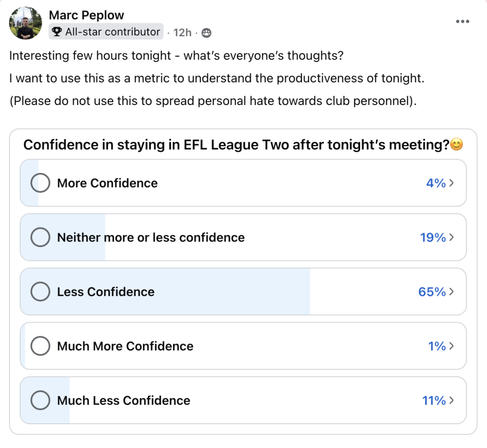Expand voters via the chevron next to 19%
The height and width of the screenshot is (448, 487).
(451, 237)
